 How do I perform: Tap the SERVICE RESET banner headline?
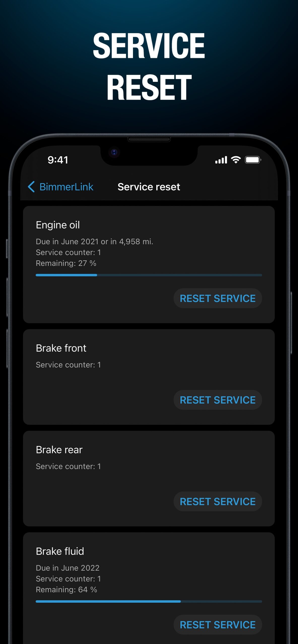[149, 66]
